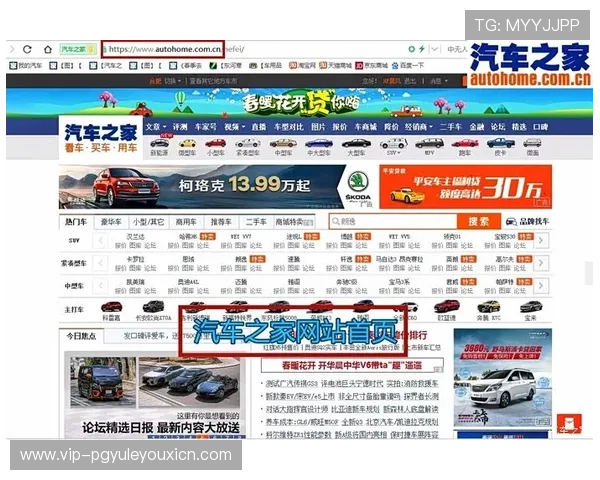Switch to the 商用车 tab
Image resolution: width=600 pixels, height=480 pixels.
click(x=186, y=222)
